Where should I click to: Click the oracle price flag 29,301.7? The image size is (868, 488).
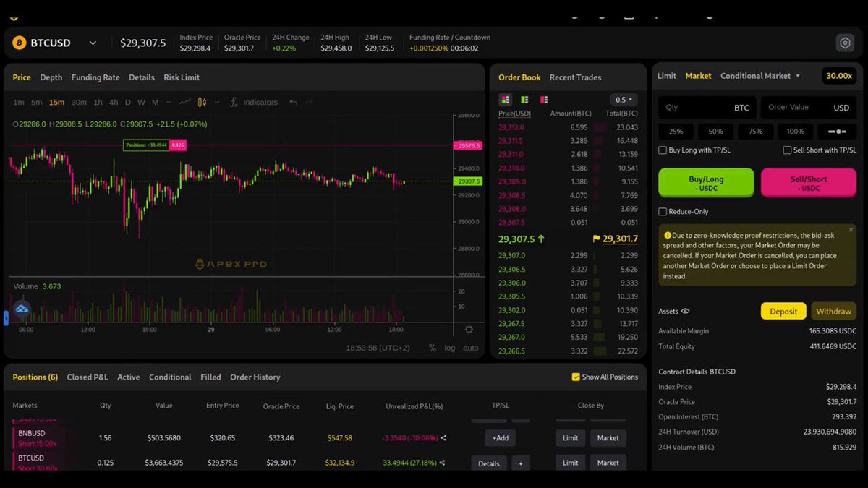[x=615, y=239]
